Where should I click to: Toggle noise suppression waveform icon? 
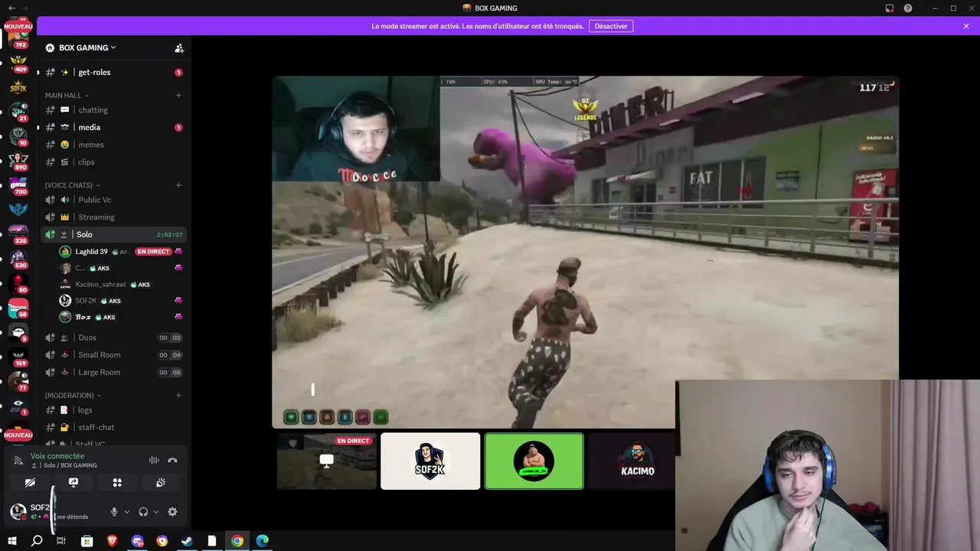point(154,460)
